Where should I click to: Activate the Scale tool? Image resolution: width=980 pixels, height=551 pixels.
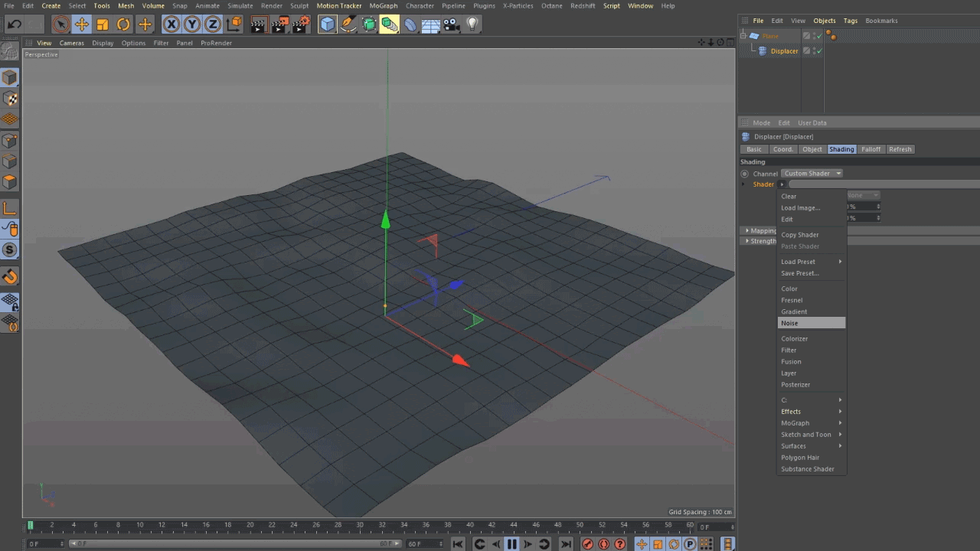coord(103,24)
